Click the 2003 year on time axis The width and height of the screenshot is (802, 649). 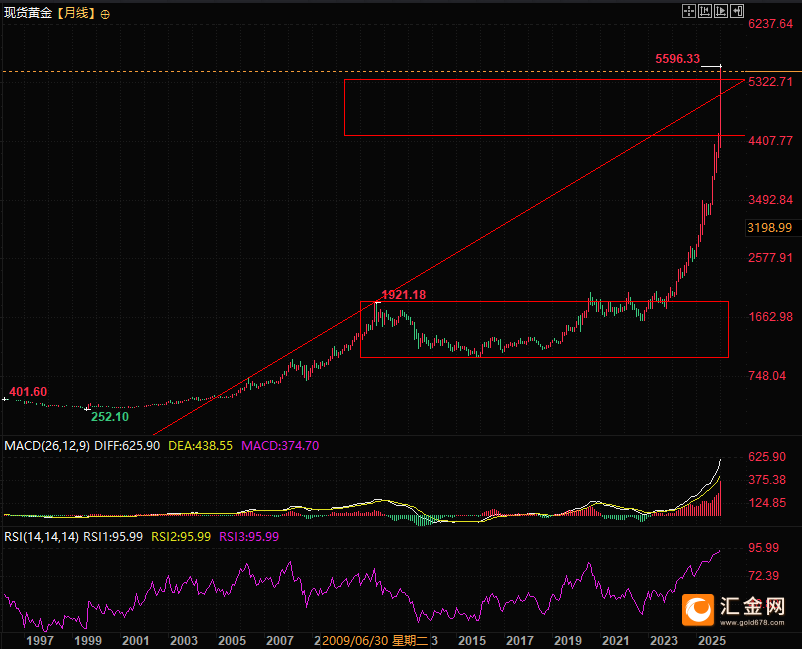tap(184, 641)
